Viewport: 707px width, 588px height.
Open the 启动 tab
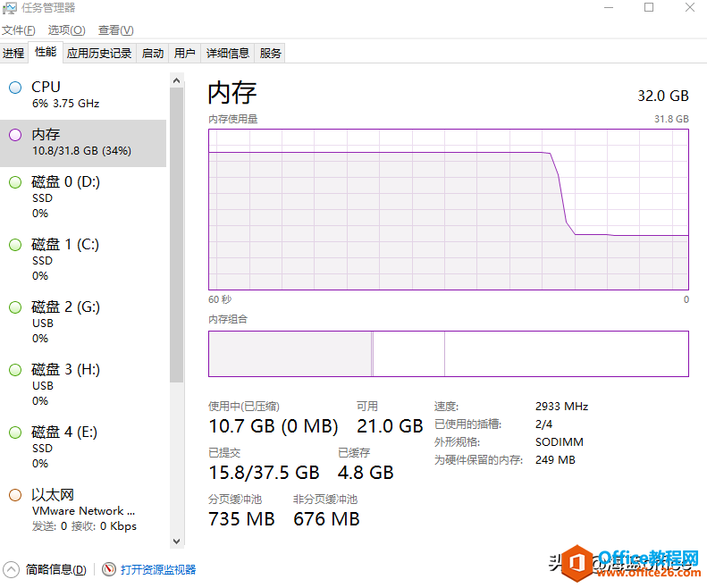(153, 54)
